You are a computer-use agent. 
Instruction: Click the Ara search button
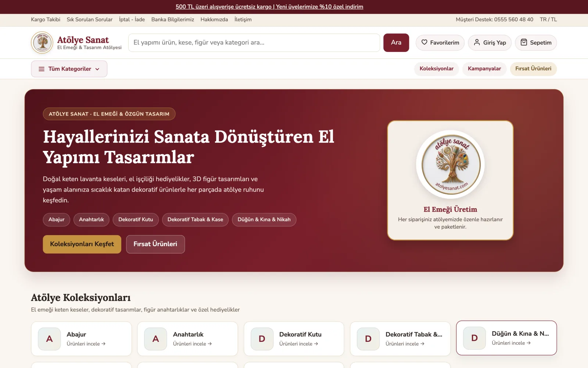click(x=396, y=43)
